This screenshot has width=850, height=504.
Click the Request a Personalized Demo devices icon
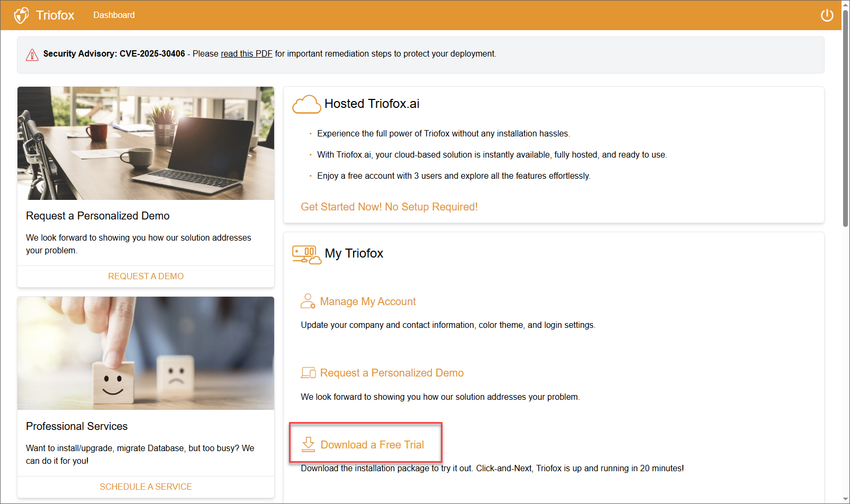click(308, 373)
